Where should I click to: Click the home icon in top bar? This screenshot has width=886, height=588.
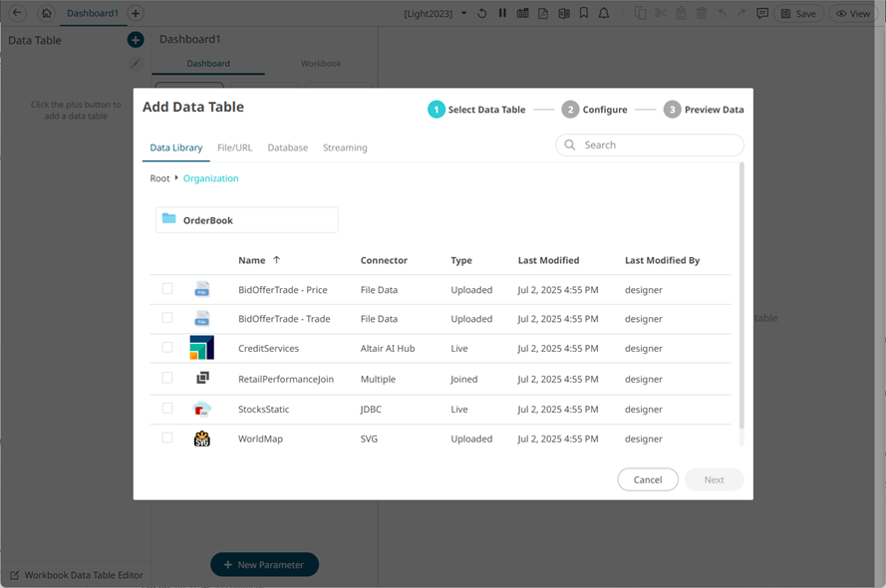coord(46,13)
